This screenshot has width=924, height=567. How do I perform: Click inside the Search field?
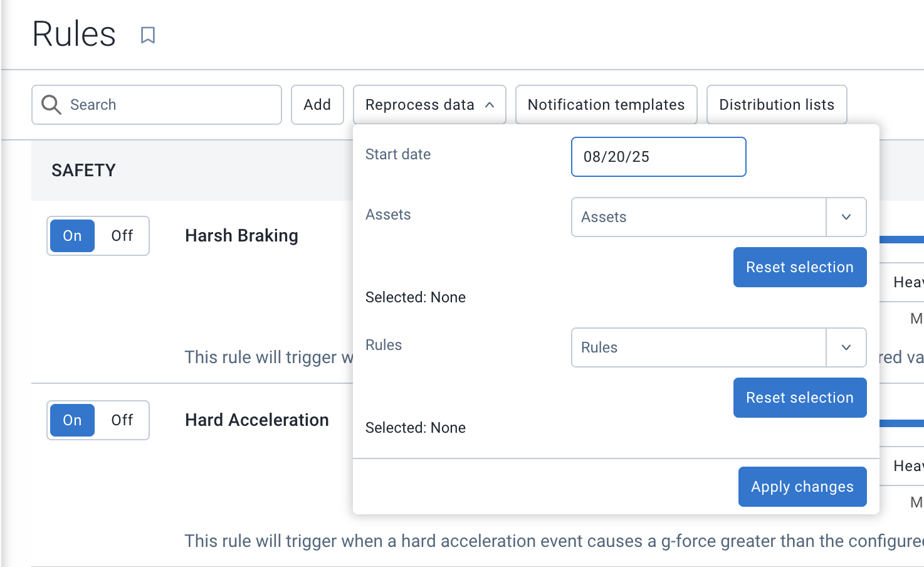[x=157, y=104]
